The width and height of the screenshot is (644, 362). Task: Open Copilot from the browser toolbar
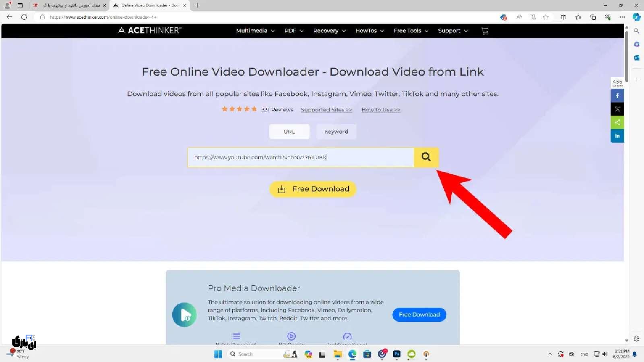click(636, 17)
